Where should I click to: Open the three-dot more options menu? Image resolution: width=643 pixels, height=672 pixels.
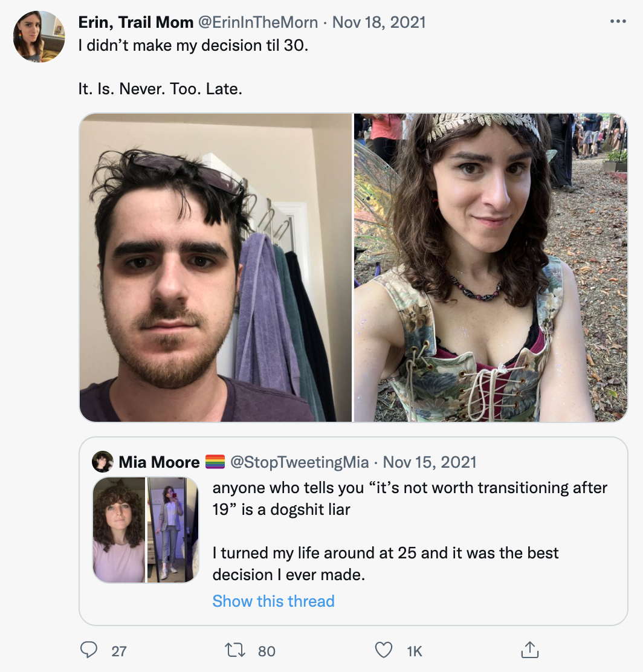tap(618, 22)
